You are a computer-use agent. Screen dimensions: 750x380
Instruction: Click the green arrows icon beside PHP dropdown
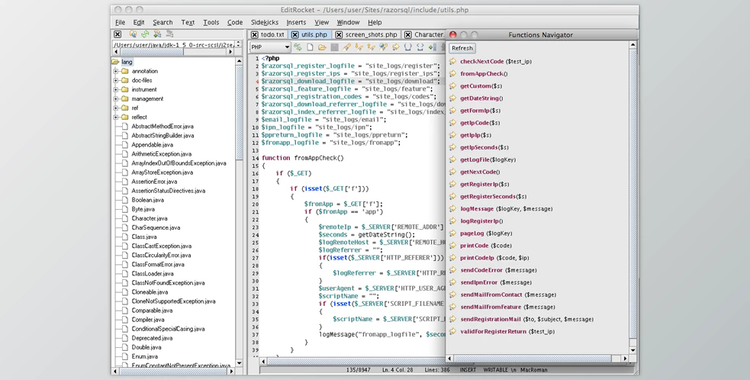click(x=298, y=47)
